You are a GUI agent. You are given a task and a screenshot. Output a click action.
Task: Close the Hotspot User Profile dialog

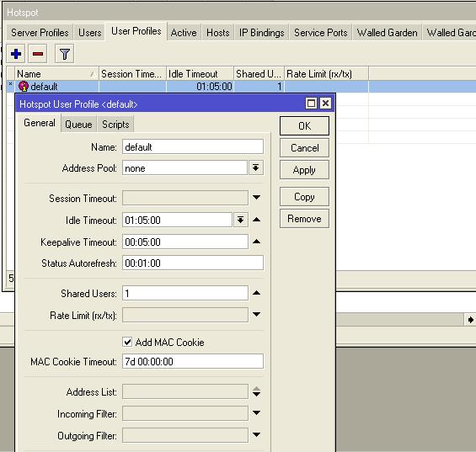pos(325,104)
